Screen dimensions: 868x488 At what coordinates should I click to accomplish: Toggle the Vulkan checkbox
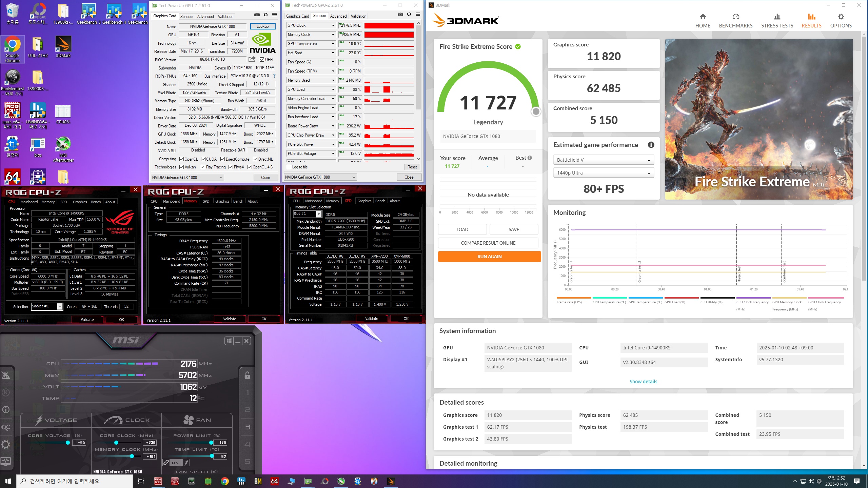(181, 167)
